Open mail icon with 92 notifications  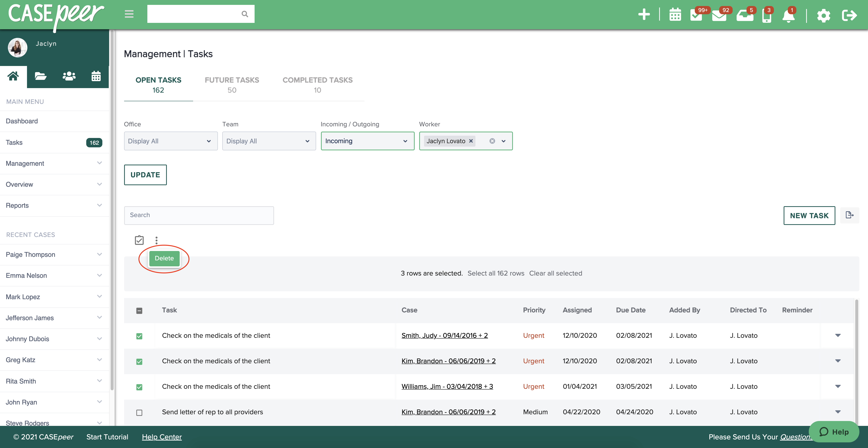point(720,15)
